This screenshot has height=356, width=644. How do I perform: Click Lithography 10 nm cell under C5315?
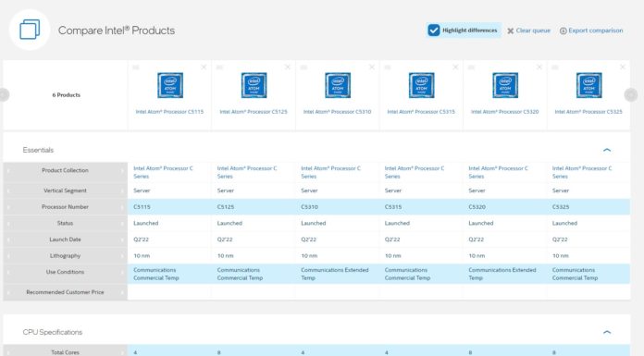[421, 256]
